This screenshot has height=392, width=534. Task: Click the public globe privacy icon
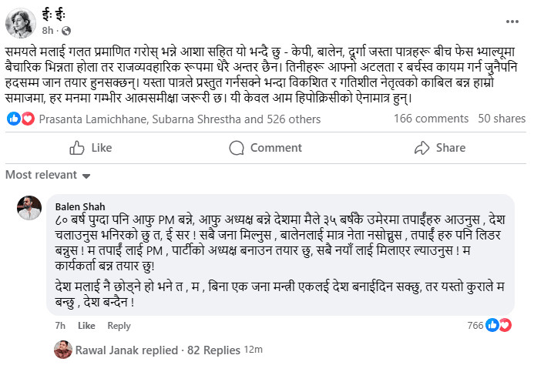tap(65, 30)
